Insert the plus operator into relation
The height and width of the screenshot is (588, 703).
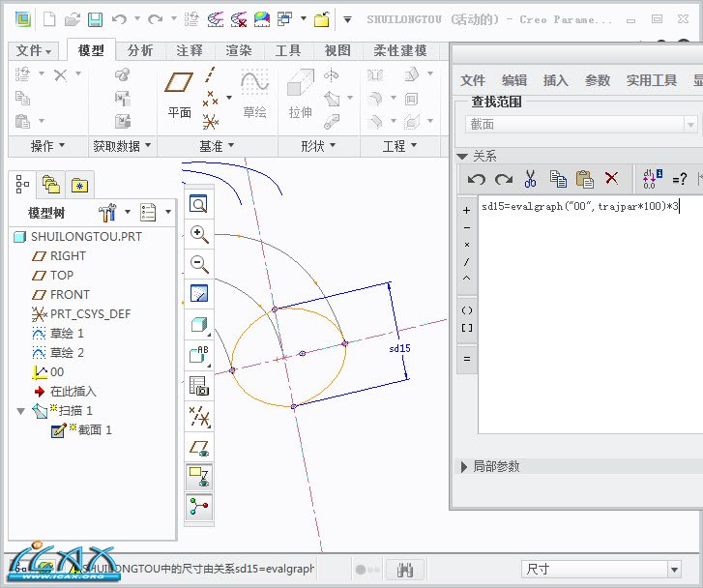tap(467, 210)
